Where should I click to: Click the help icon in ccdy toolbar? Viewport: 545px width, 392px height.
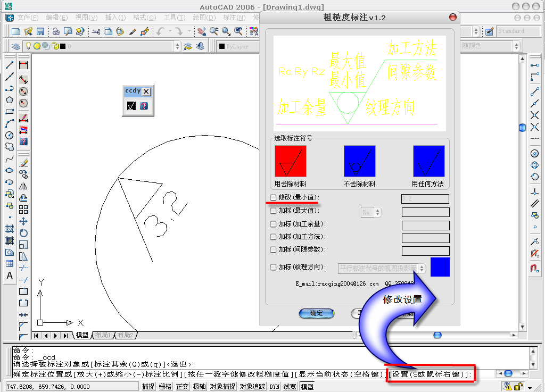pos(144,105)
